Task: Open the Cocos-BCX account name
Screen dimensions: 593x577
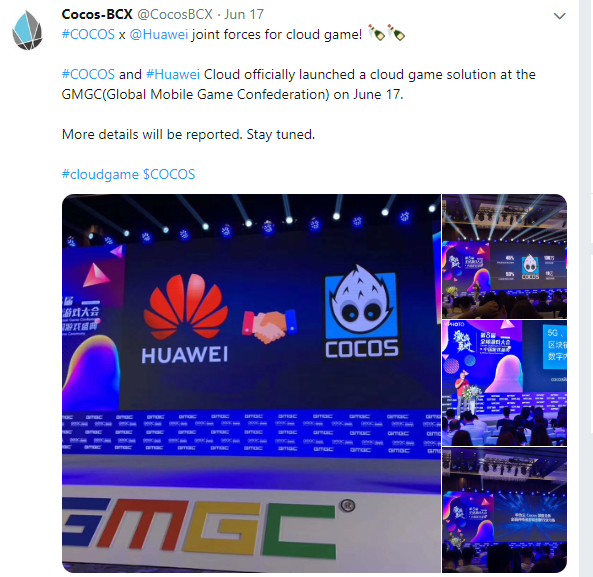Action: [97, 14]
